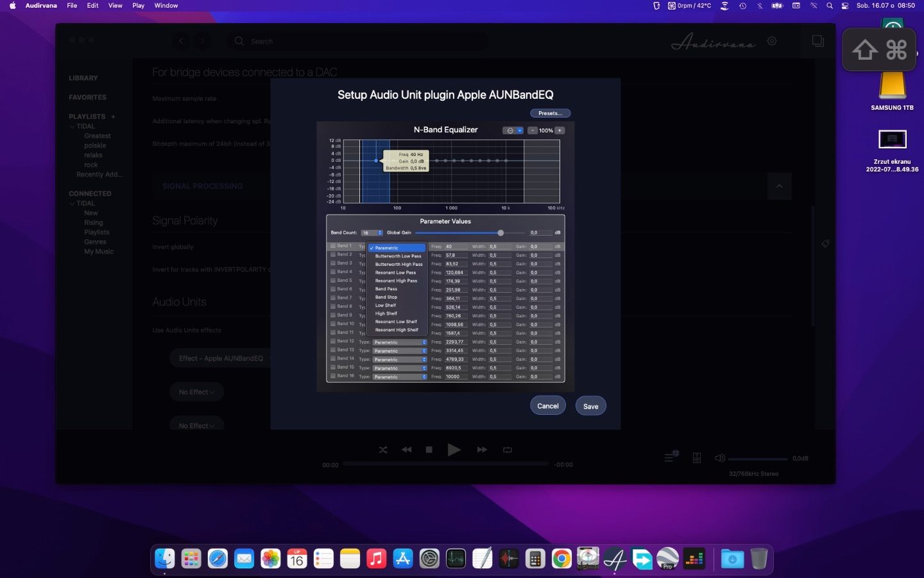Skip to next track with fast-forward button

tap(482, 450)
